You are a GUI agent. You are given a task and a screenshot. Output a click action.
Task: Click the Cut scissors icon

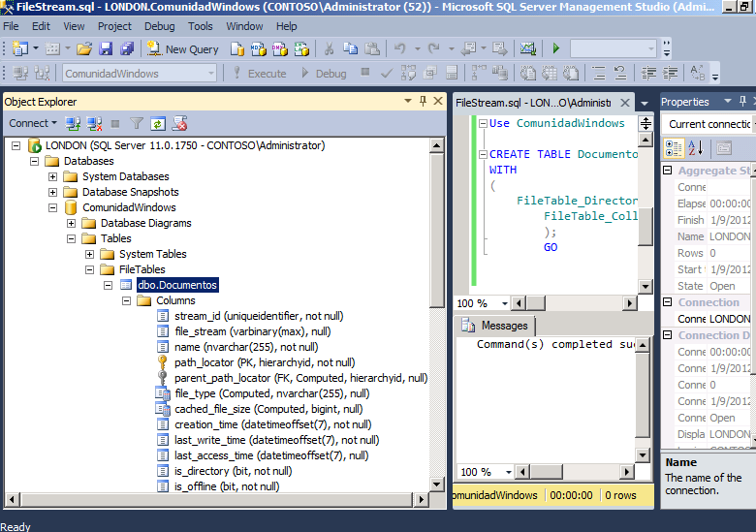tap(329, 49)
